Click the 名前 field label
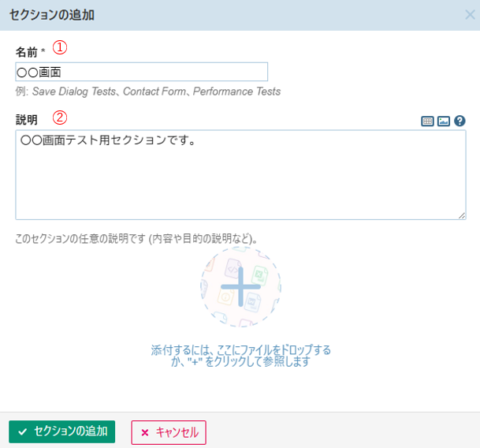The width and height of the screenshot is (480, 448). [27, 51]
